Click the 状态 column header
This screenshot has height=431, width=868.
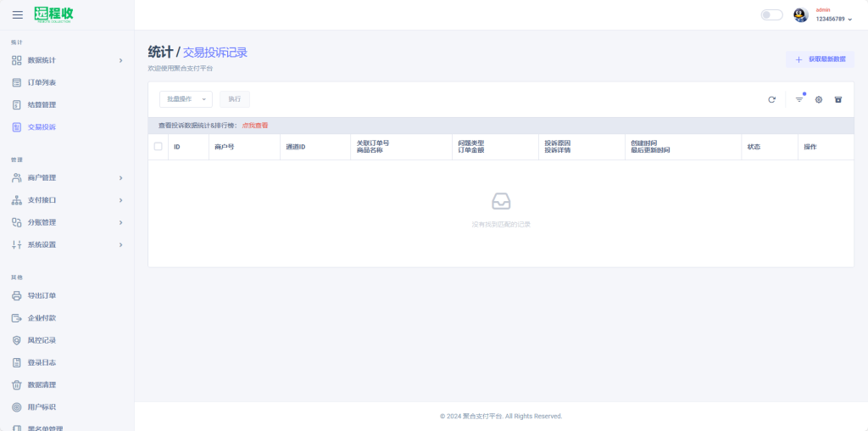[754, 147]
